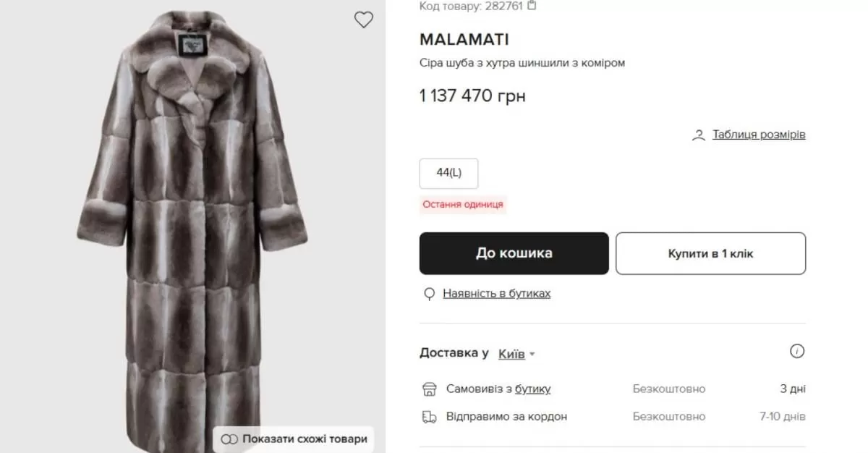Click the heart icon to add to wishlist
The width and height of the screenshot is (868, 453).
[364, 20]
